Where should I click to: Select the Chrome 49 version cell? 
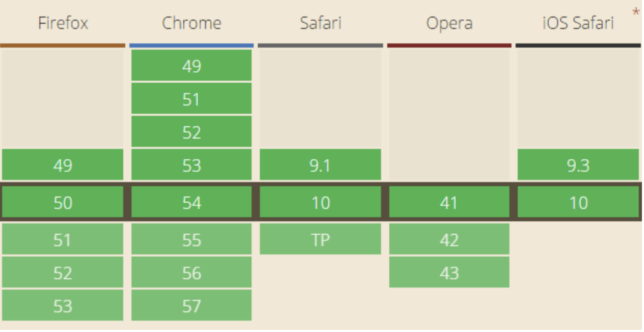coord(192,66)
